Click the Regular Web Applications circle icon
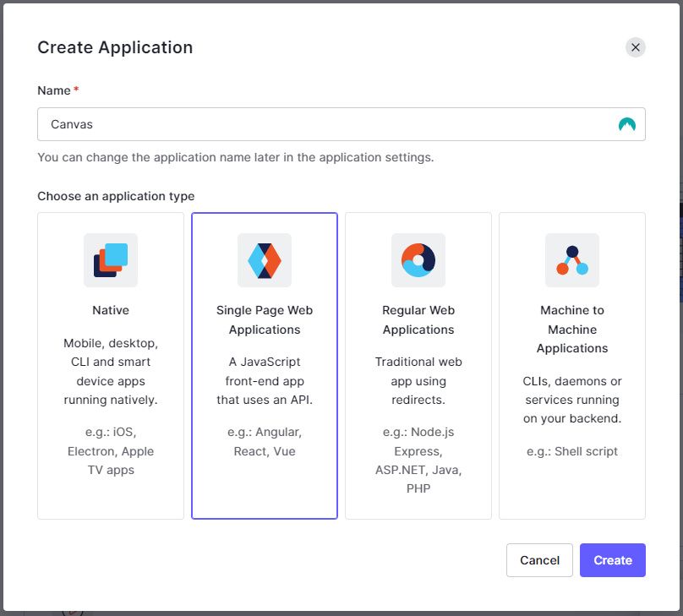This screenshot has height=616, width=683. [418, 260]
